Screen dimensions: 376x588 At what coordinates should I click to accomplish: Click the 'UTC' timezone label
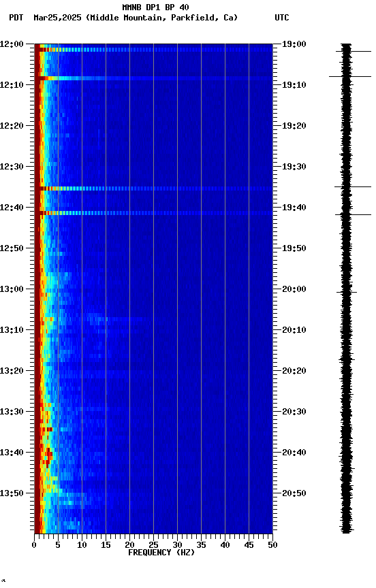[x=282, y=18]
